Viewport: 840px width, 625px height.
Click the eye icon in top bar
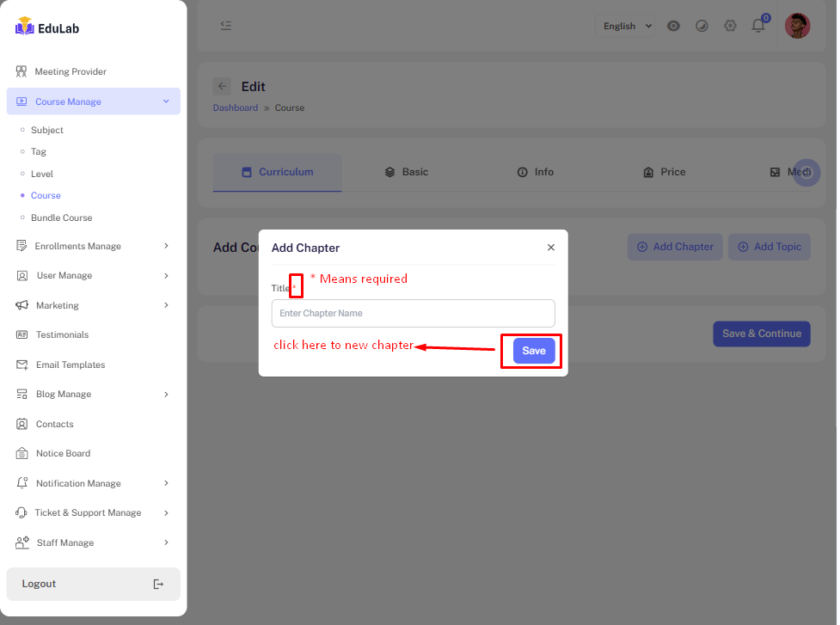pos(674,26)
